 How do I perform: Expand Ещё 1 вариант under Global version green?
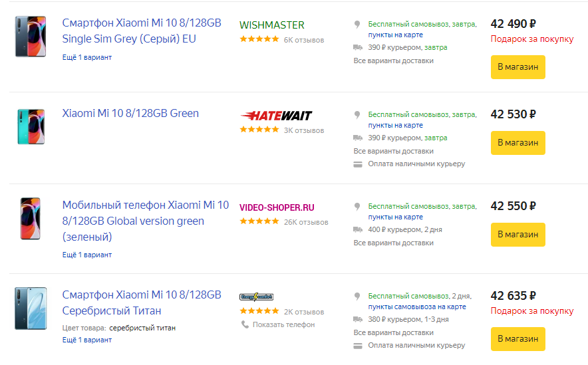point(87,255)
